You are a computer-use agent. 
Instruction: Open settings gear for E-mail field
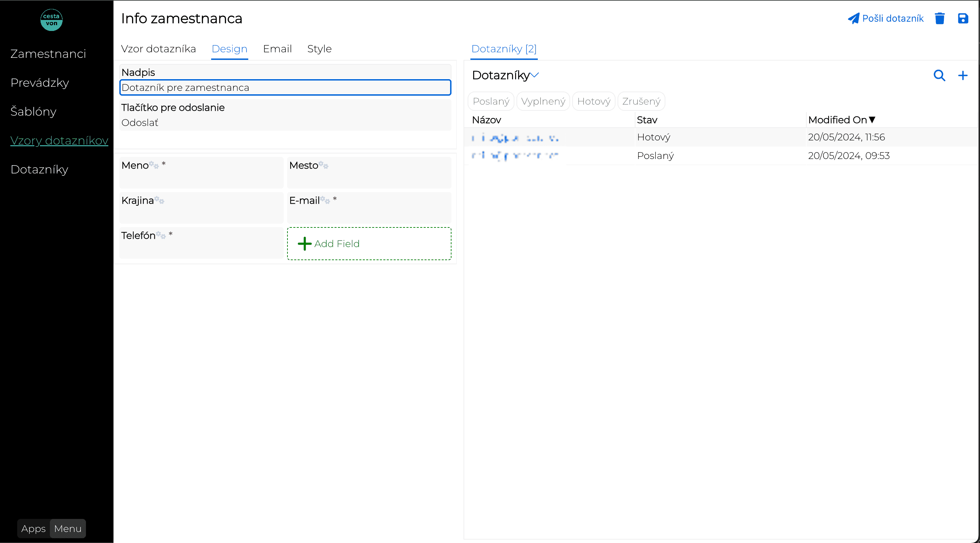(325, 200)
